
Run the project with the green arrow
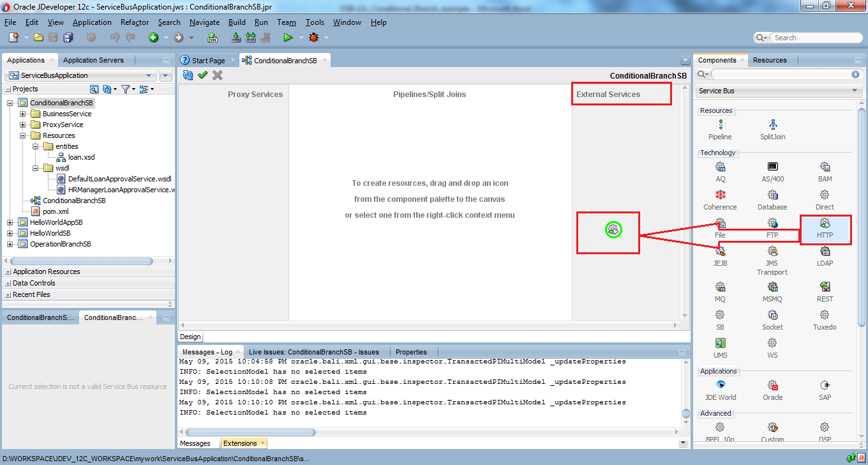(288, 37)
